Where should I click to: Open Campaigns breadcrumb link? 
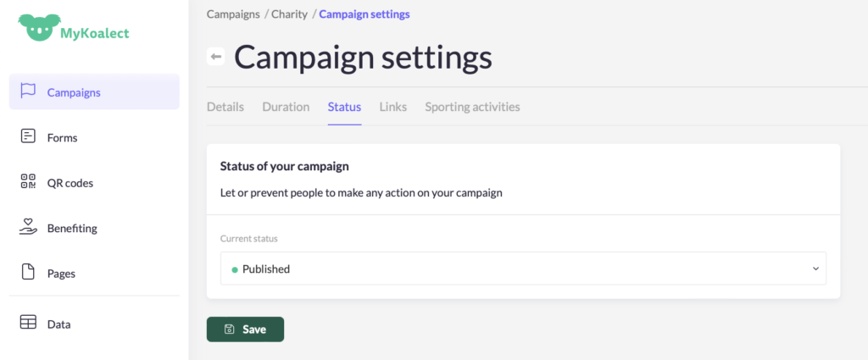[233, 14]
